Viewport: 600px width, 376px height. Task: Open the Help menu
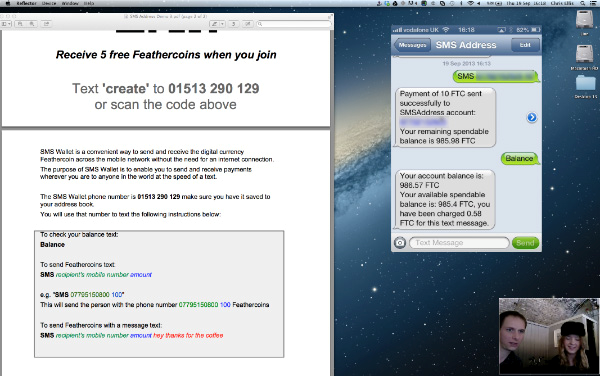tap(89, 3)
